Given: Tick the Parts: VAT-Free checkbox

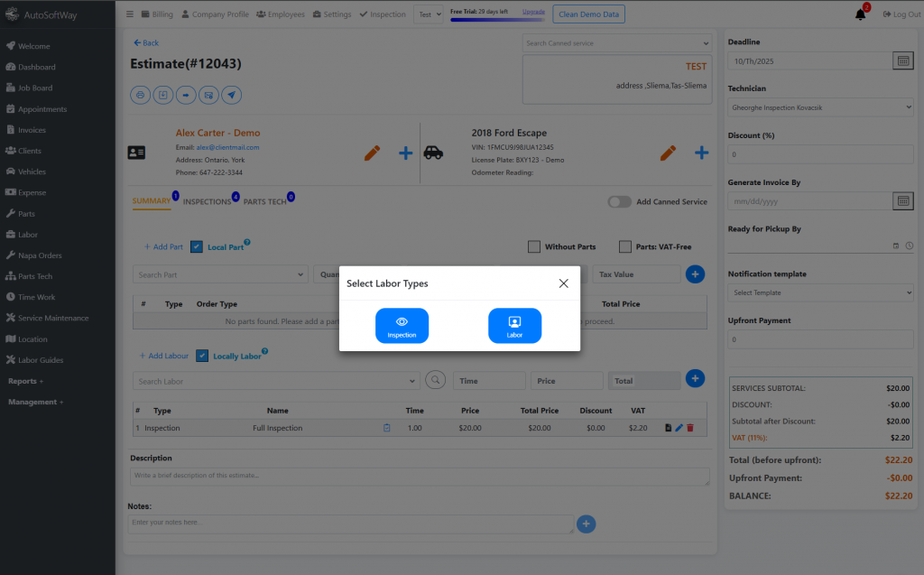Looking at the screenshot, I should click(x=625, y=246).
